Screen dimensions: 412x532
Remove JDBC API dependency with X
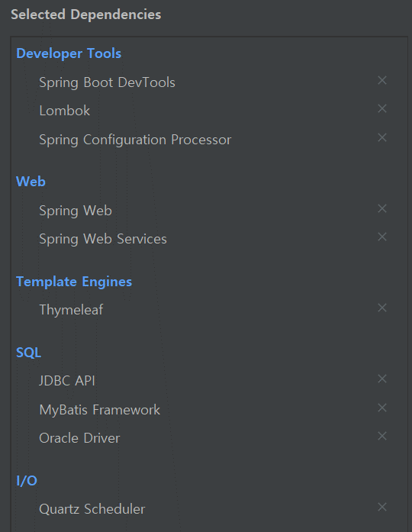pyautogui.click(x=382, y=379)
